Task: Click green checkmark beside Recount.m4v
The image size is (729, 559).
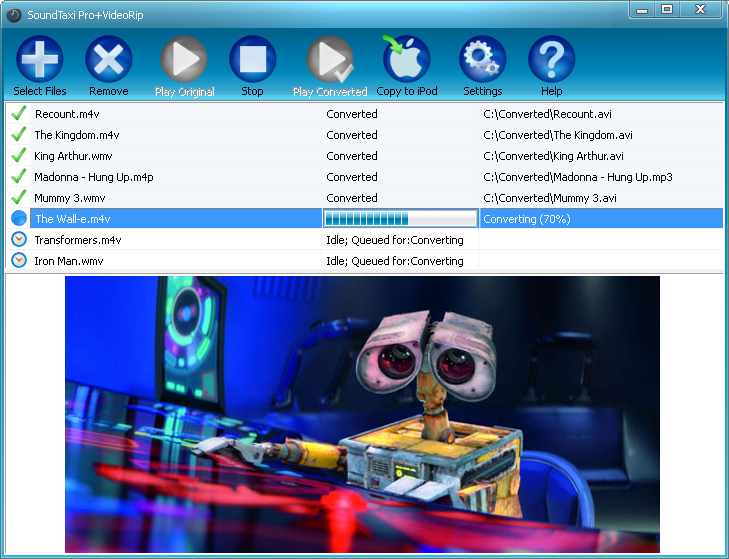Action: (18, 114)
